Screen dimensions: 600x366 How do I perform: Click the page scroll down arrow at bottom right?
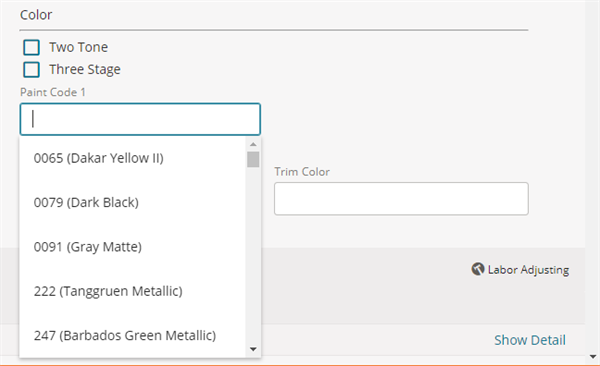[x=593, y=357]
